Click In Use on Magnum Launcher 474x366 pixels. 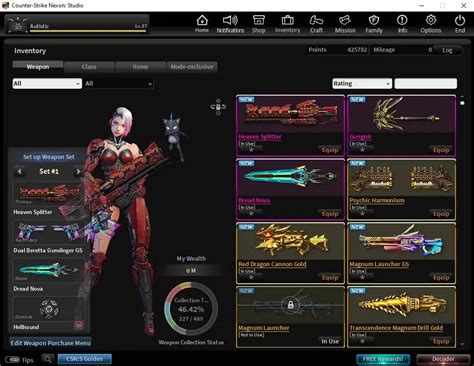point(330,341)
